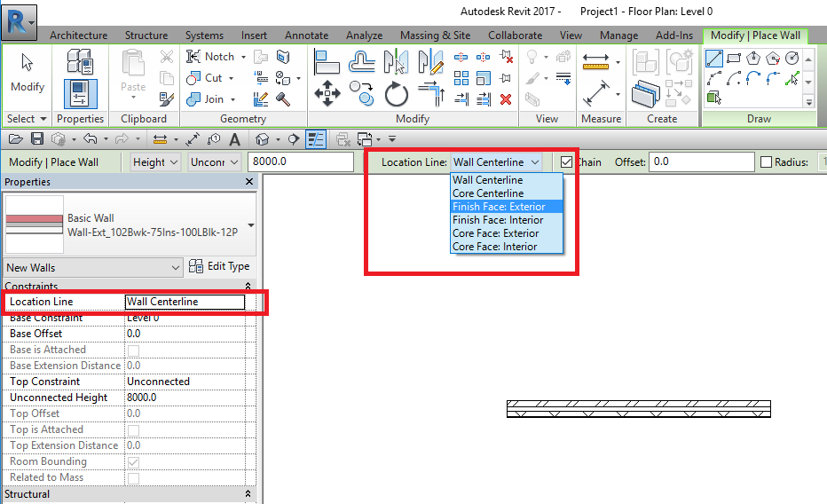Choose Core Face: Interior option
Screen dimensions: 827x504
click(x=507, y=247)
